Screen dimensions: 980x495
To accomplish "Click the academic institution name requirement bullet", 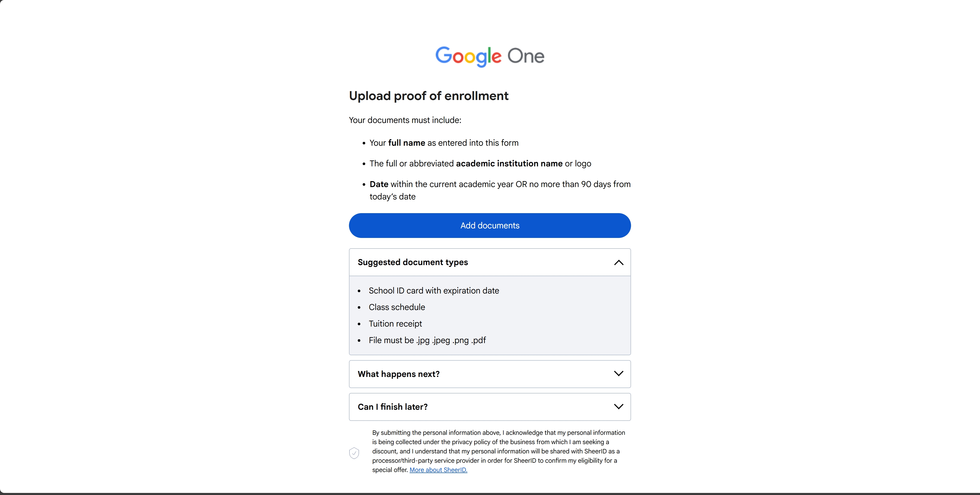I will point(480,164).
